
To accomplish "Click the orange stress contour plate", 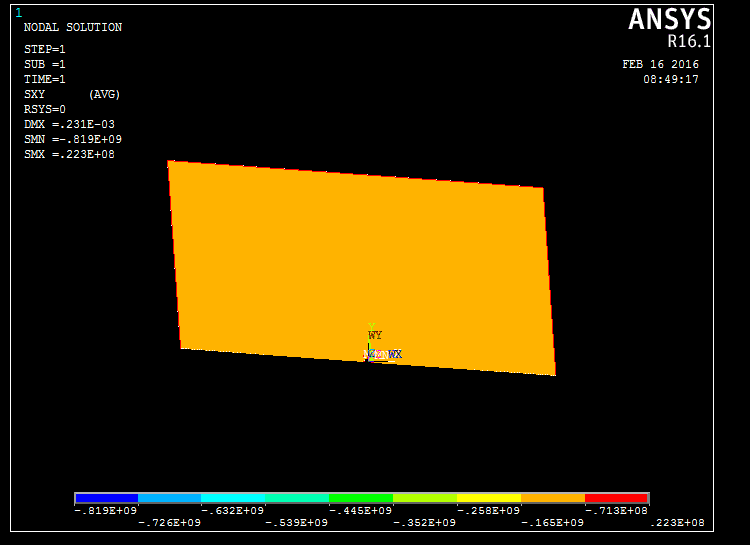I will point(362,268).
